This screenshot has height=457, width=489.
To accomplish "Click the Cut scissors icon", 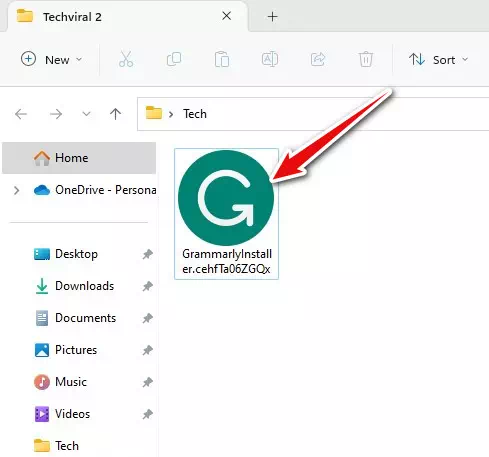I will pyautogui.click(x=126, y=60).
